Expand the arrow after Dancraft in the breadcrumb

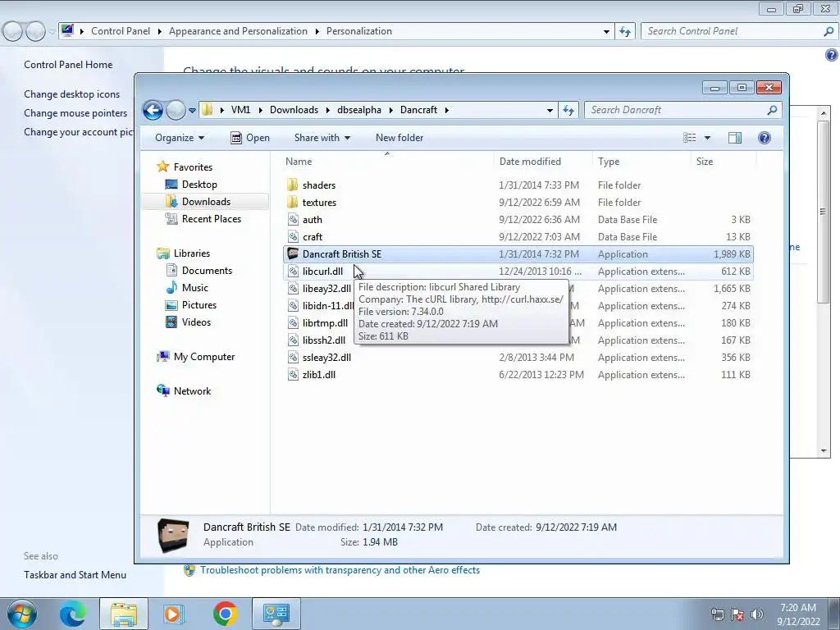pos(446,110)
